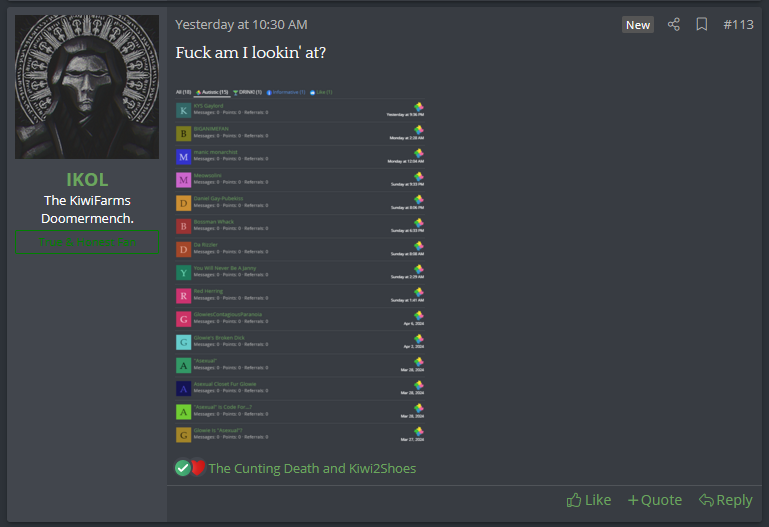Select the 'DRINK! (1)' reactions tab
The image size is (769, 527).
(x=248, y=92)
